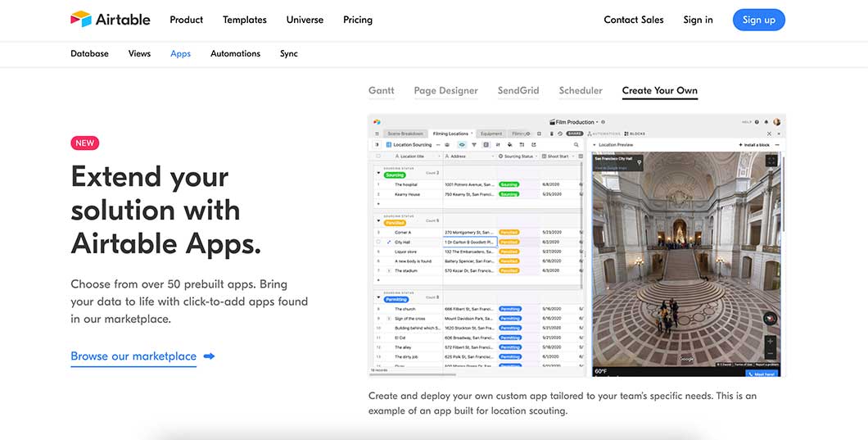Viewport: 868px width, 440px height.
Task: Open Automations in the demo toolbar
Action: tap(604, 134)
